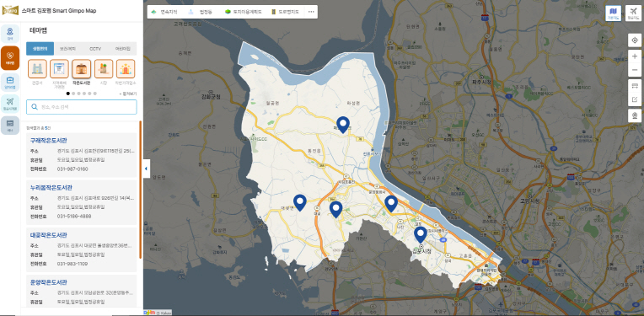This screenshot has height=316, width=644.
Task: Zoom in the map with plus
Action: click(635, 56)
